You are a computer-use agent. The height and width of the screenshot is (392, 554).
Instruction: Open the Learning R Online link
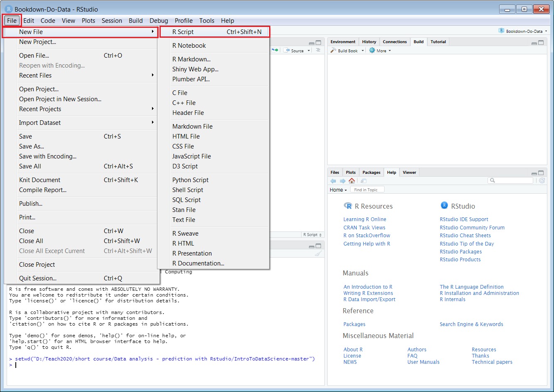click(365, 219)
